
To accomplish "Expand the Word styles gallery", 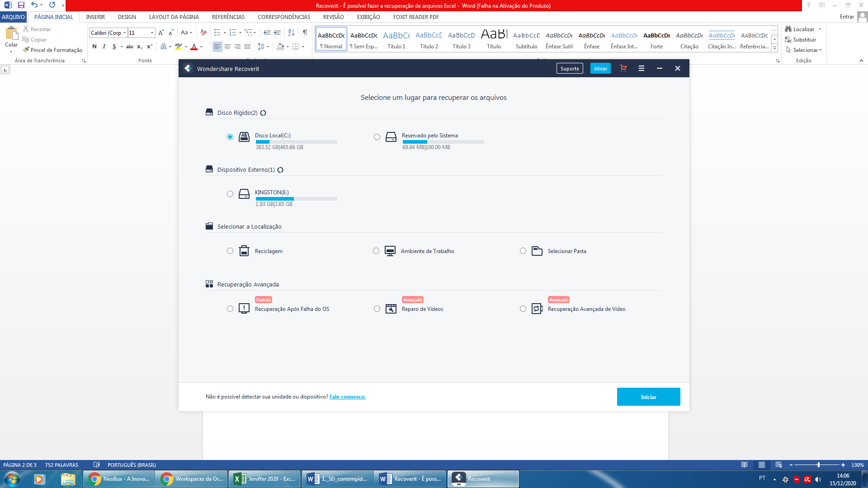I will pyautogui.click(x=774, y=48).
